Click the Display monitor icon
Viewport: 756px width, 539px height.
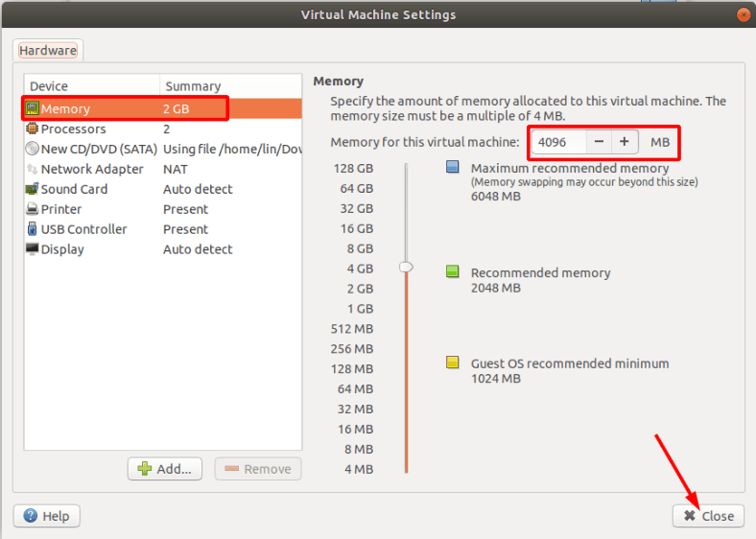point(32,249)
